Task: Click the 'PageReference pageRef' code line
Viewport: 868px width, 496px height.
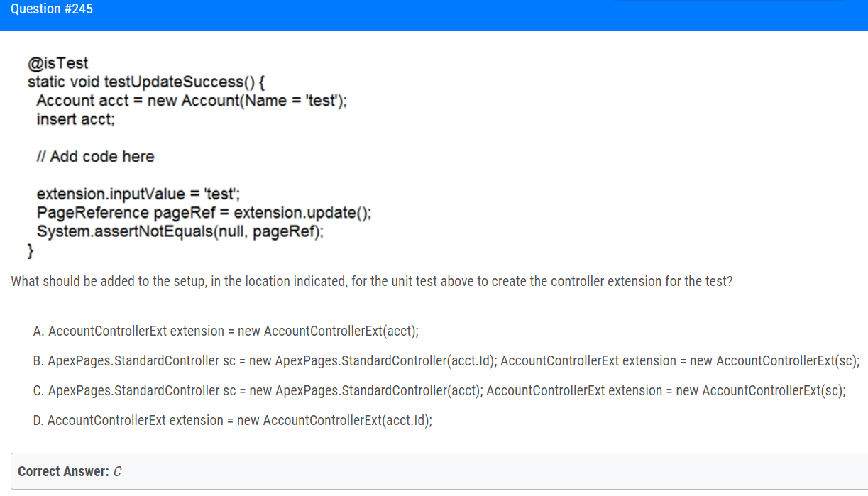Action: 204,212
